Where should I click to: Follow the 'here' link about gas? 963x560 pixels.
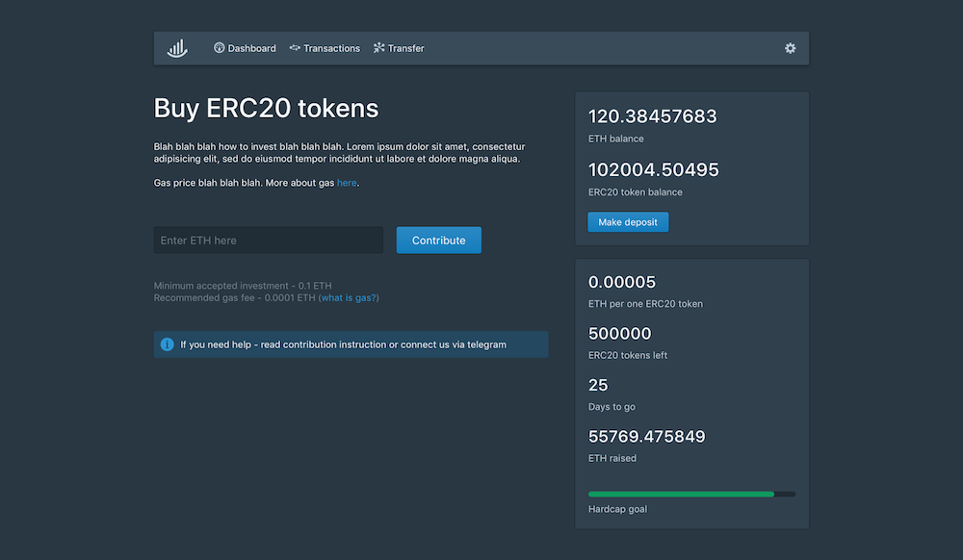[347, 183]
